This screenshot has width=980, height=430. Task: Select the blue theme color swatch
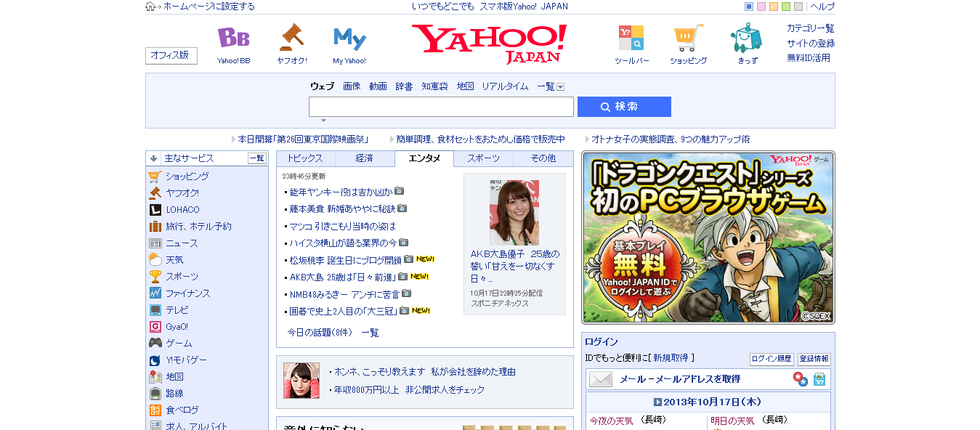749,7
